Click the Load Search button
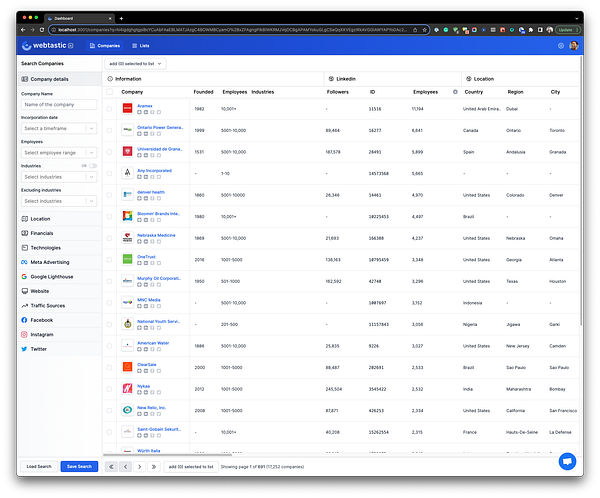600x498 pixels. pos(39,467)
